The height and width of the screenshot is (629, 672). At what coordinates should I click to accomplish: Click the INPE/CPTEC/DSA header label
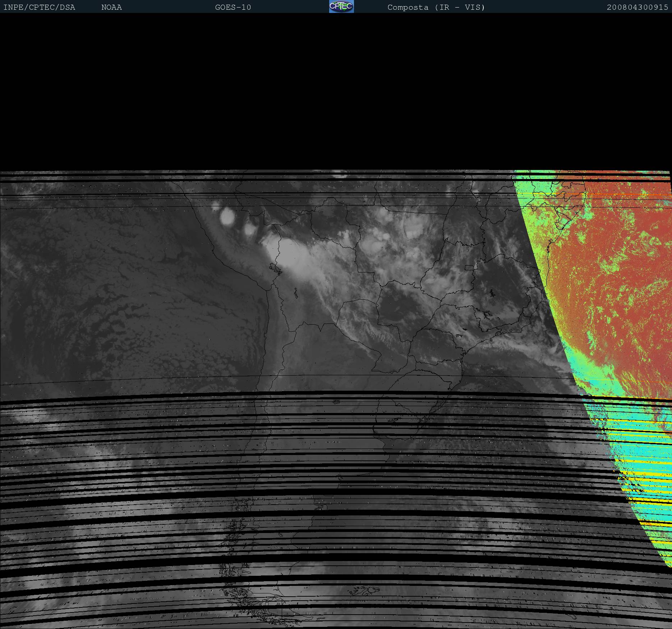(39, 7)
